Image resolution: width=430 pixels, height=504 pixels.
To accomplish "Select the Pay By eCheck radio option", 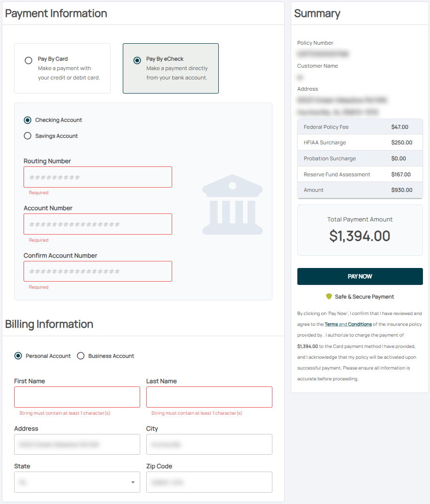I will tap(137, 61).
